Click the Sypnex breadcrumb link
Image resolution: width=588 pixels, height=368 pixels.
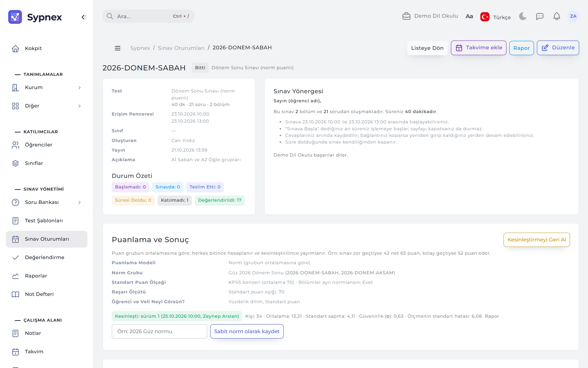point(140,48)
